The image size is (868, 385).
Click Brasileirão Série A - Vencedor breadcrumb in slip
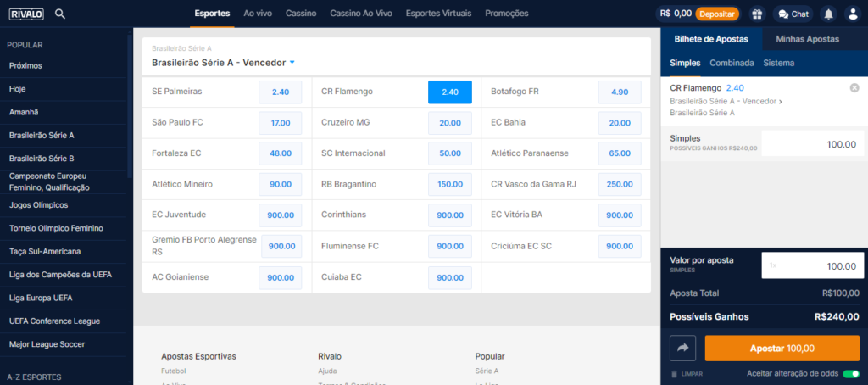725,102
